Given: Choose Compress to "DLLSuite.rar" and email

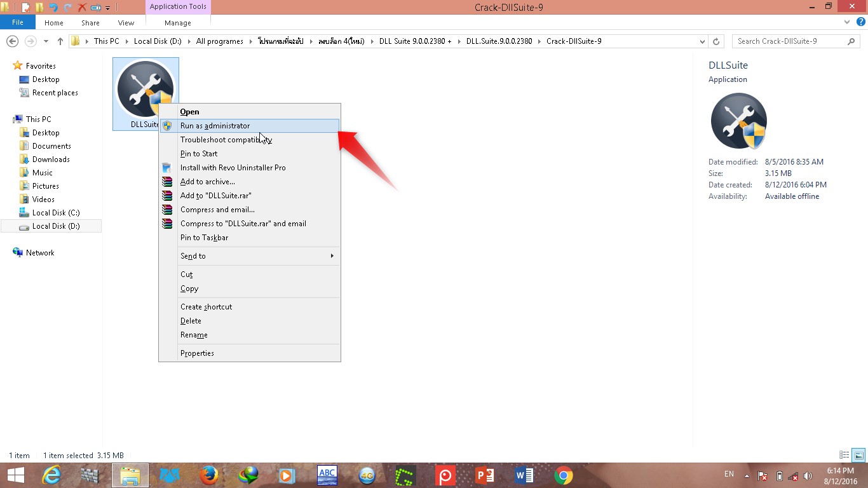Looking at the screenshot, I should coord(249,224).
